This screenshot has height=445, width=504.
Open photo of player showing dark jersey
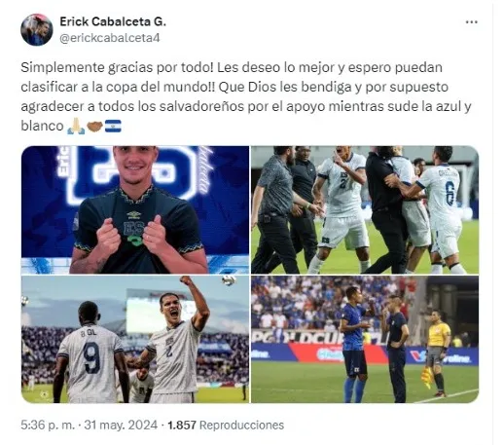coord(135,209)
